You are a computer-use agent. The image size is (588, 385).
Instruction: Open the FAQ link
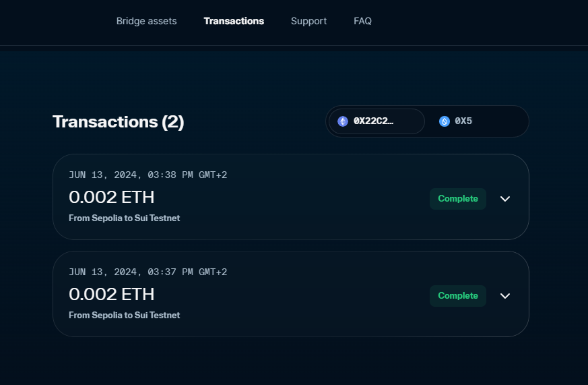[362, 21]
